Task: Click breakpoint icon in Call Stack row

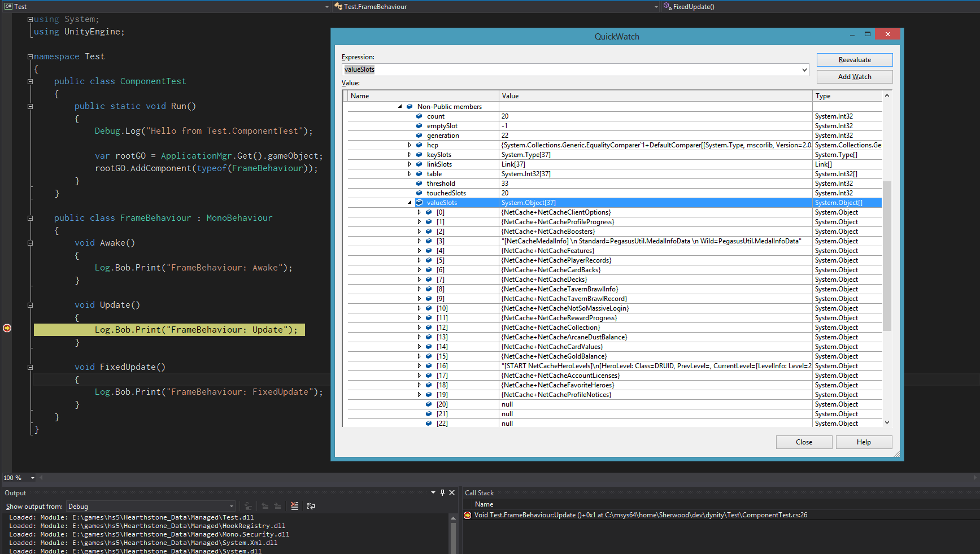Action: click(x=467, y=515)
